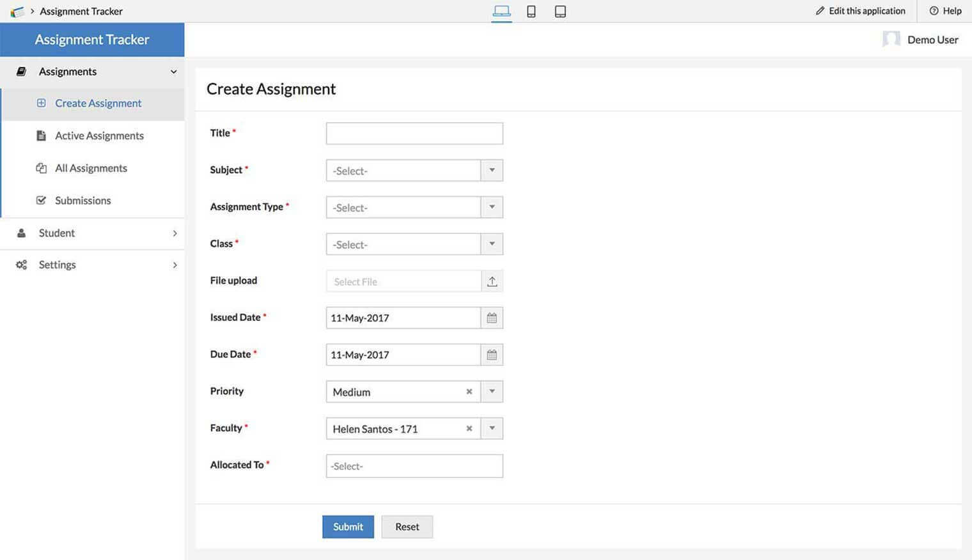Clear the Medium priority selection

(469, 392)
